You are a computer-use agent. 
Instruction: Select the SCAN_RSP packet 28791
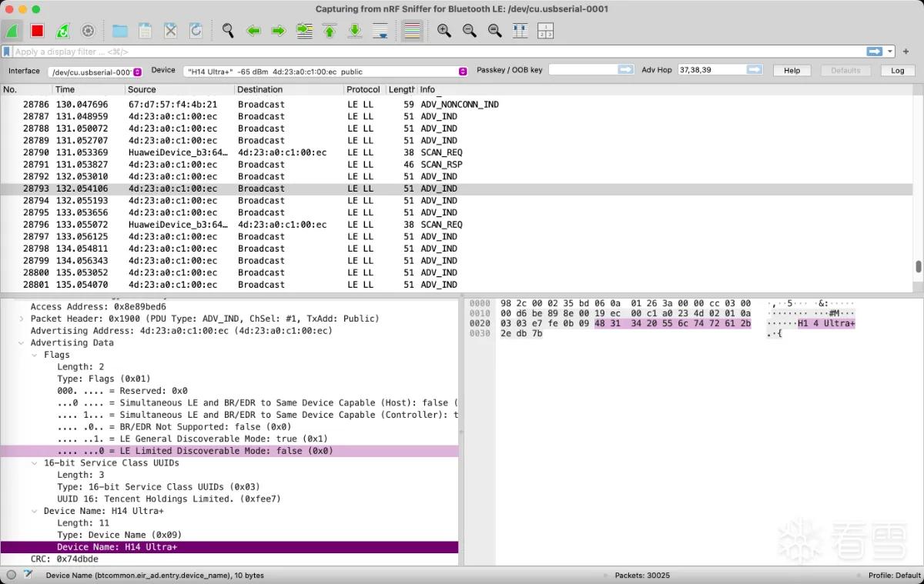[x=456, y=165]
